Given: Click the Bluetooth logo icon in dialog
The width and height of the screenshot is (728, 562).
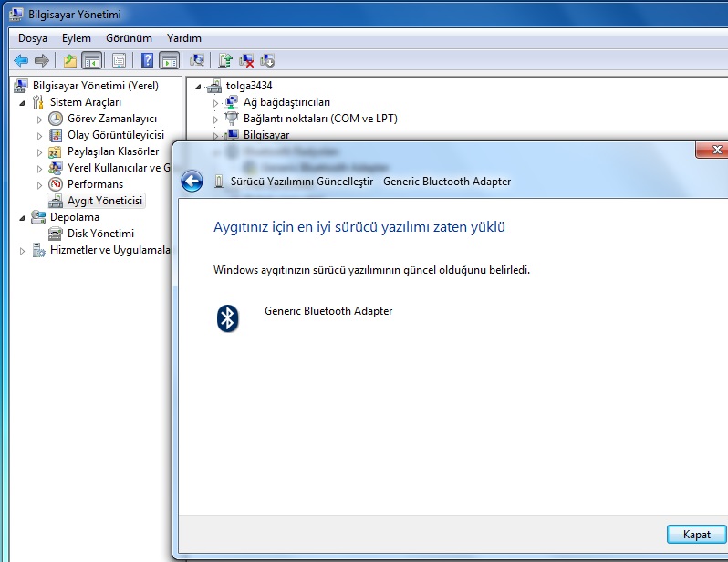Looking at the screenshot, I should [227, 318].
